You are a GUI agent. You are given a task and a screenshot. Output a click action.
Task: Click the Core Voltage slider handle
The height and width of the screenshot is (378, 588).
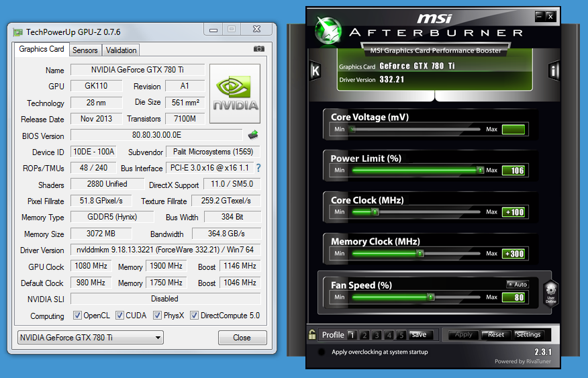352,130
